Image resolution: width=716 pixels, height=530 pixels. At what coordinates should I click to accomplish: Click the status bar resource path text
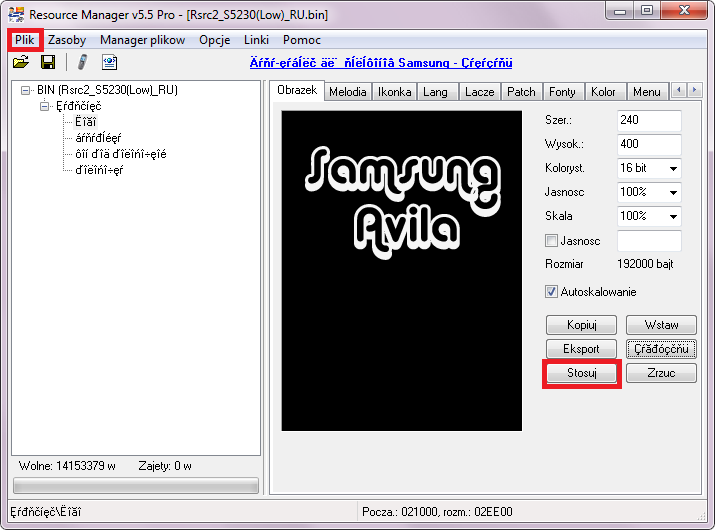(46, 512)
